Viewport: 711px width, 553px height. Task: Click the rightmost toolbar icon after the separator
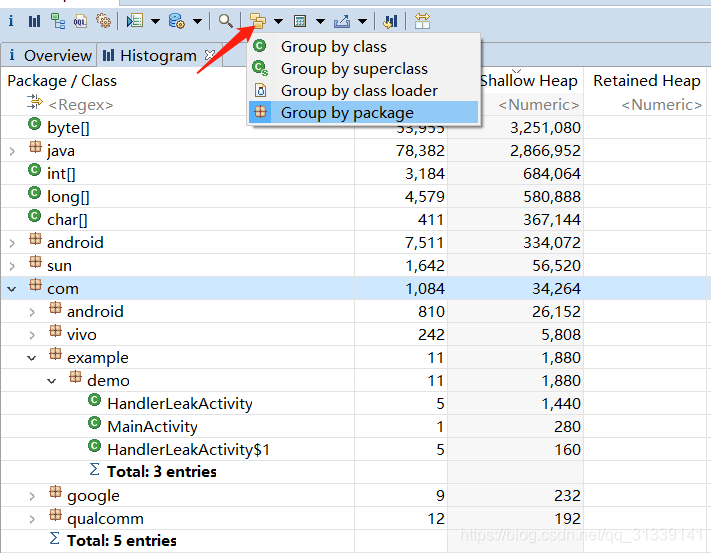pyautogui.click(x=422, y=21)
